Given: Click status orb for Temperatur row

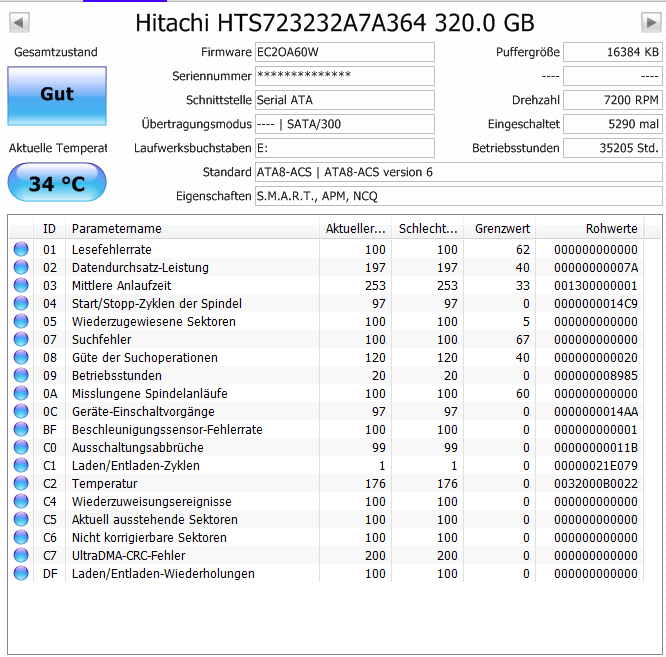Looking at the screenshot, I should click(x=21, y=483).
